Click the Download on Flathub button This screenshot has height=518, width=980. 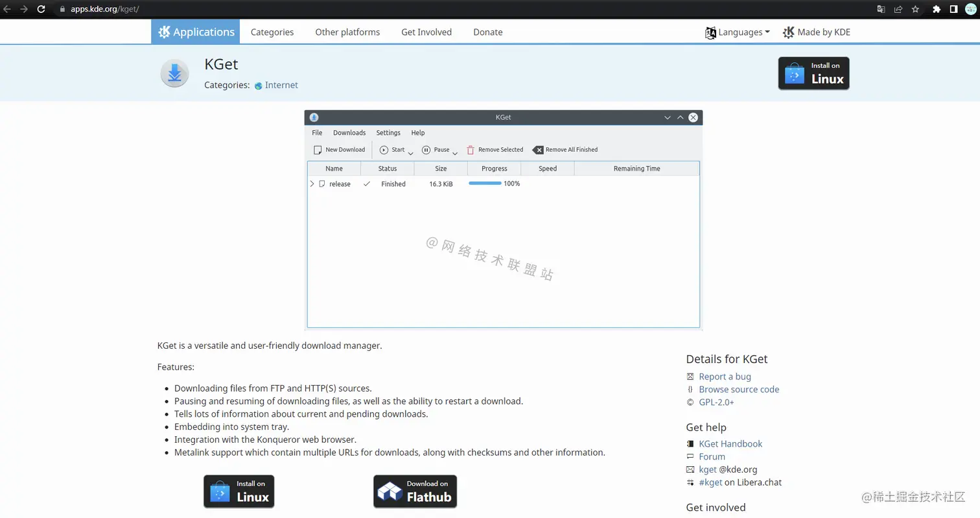click(x=415, y=491)
